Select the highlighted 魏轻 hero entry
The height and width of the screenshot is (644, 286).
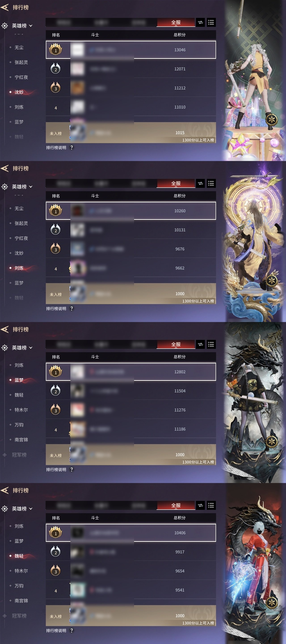tap(19, 556)
